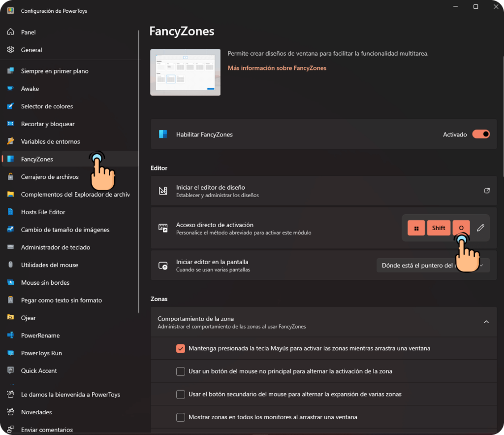Click the Administrador de teclado keyboard icon
The height and width of the screenshot is (435, 504).
pos(10,247)
